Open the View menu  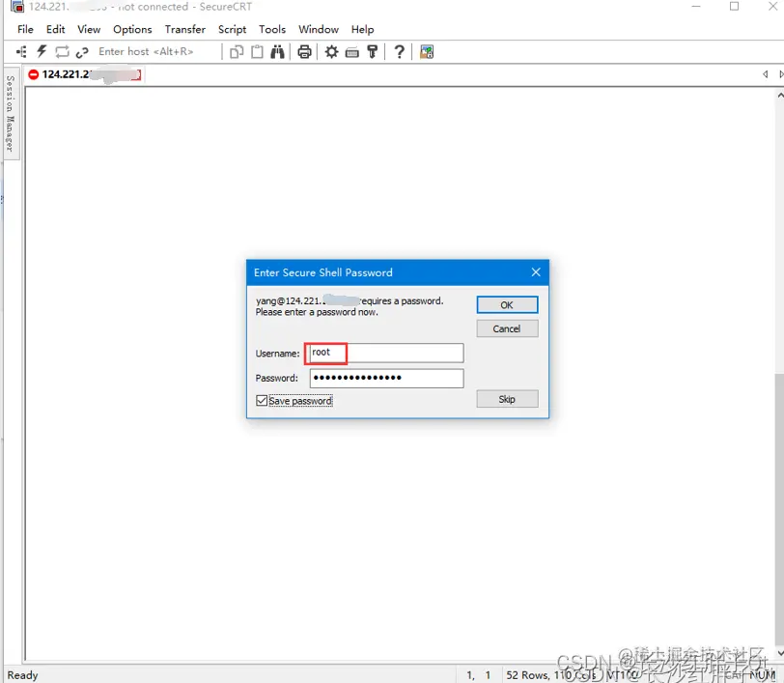[x=89, y=30]
